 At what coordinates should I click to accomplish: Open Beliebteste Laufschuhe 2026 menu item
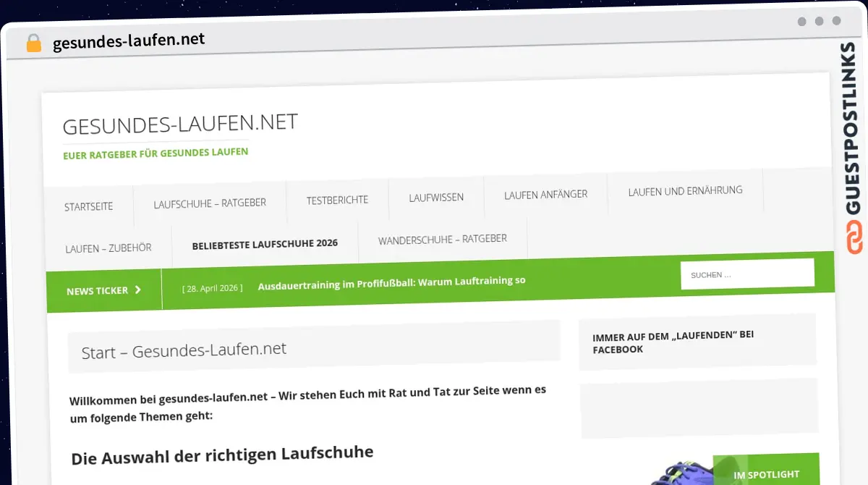tap(265, 244)
